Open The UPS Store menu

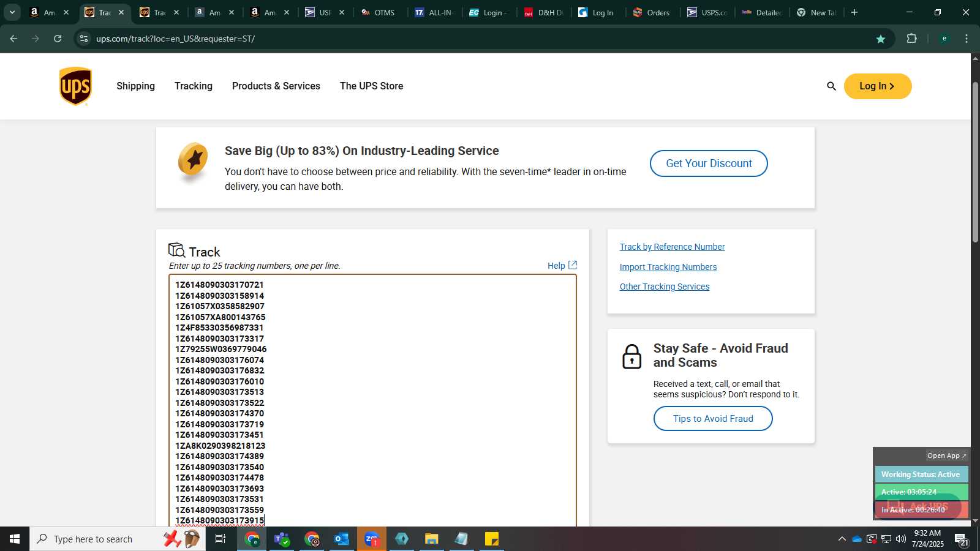[x=371, y=86]
